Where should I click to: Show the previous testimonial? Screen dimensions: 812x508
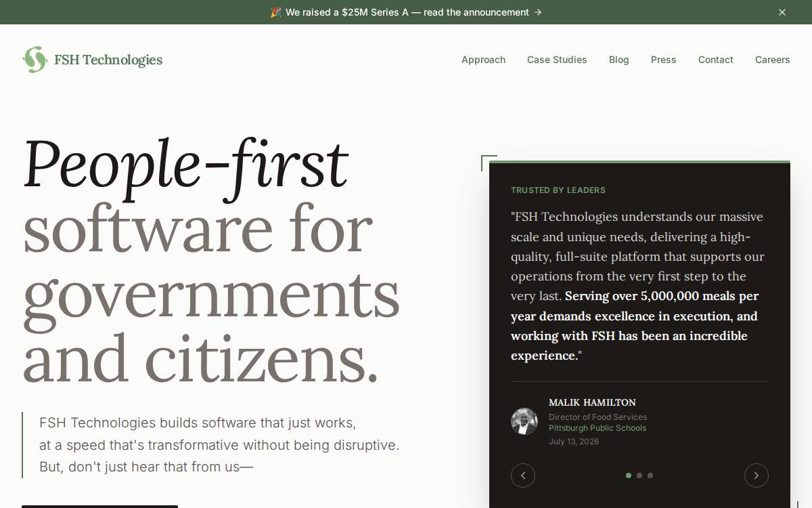pyautogui.click(x=523, y=475)
